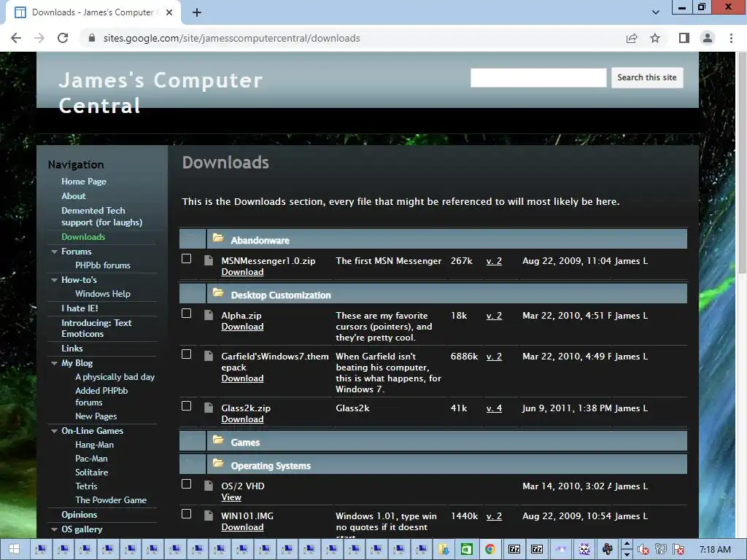Open the About navigation item
This screenshot has width=747, height=560.
pyautogui.click(x=74, y=195)
